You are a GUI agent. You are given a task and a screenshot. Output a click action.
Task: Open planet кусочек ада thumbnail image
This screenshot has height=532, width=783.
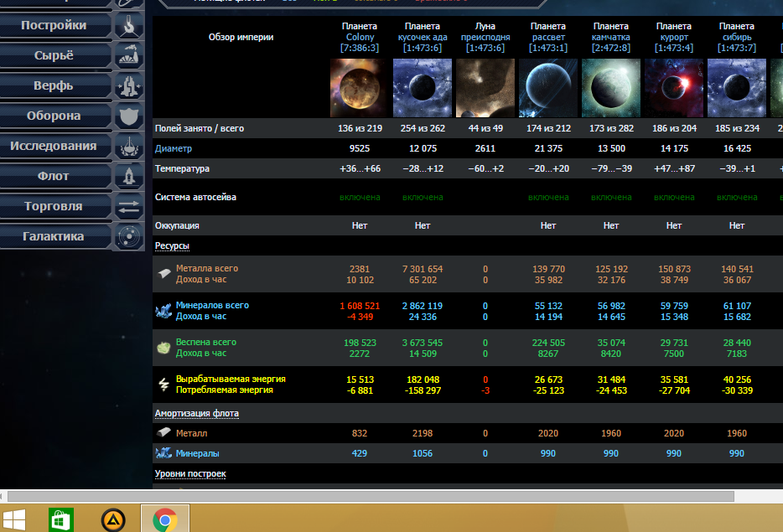point(423,88)
